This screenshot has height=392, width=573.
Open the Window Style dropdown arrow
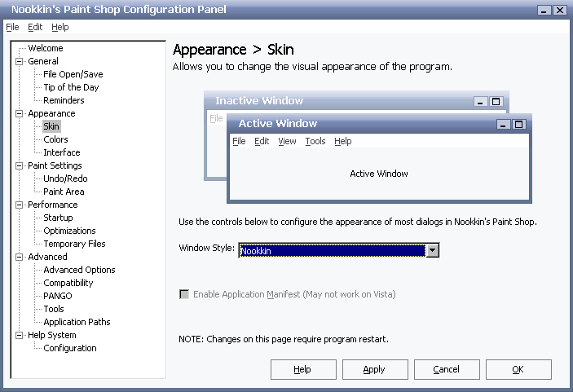point(433,251)
